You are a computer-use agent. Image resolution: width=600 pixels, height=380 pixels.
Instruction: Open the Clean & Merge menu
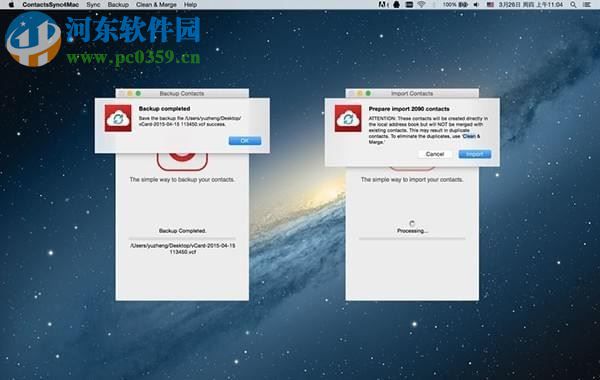(x=156, y=5)
